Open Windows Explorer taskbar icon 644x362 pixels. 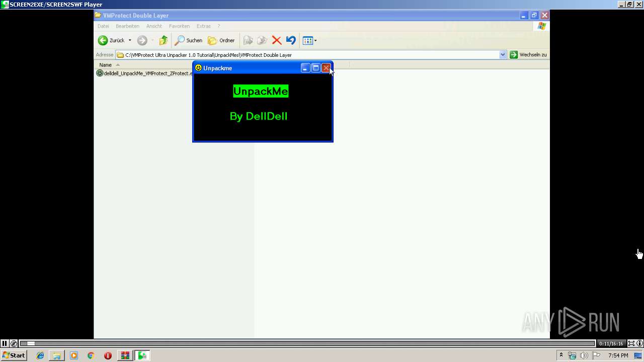tap(57, 355)
